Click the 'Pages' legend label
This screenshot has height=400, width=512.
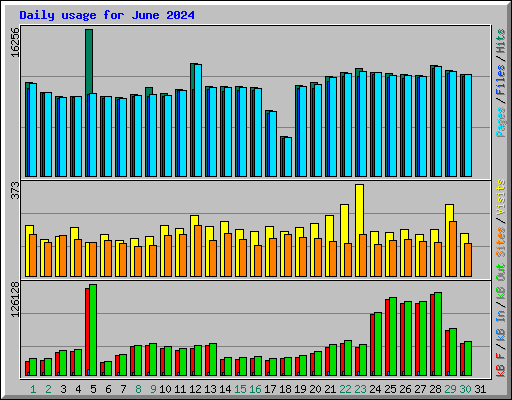pos(501,122)
